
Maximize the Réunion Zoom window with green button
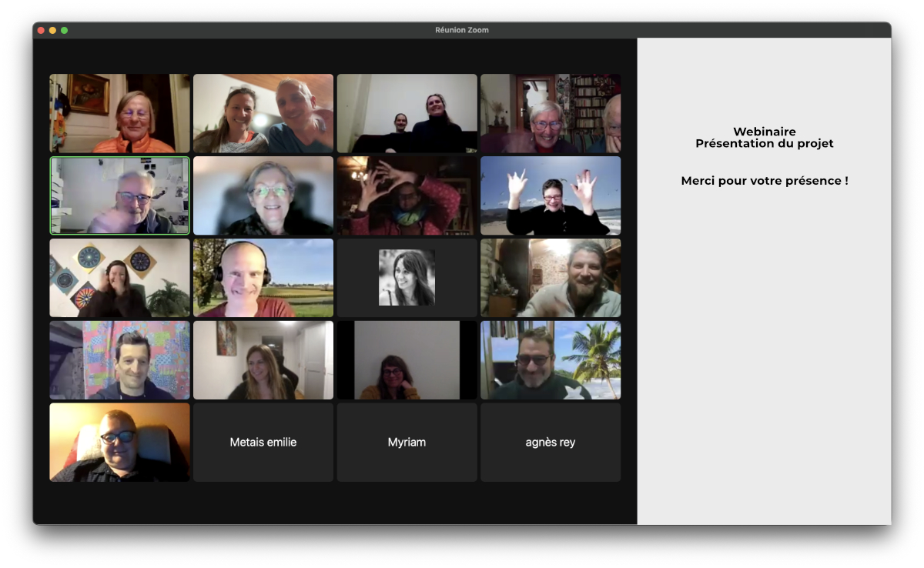pos(64,30)
